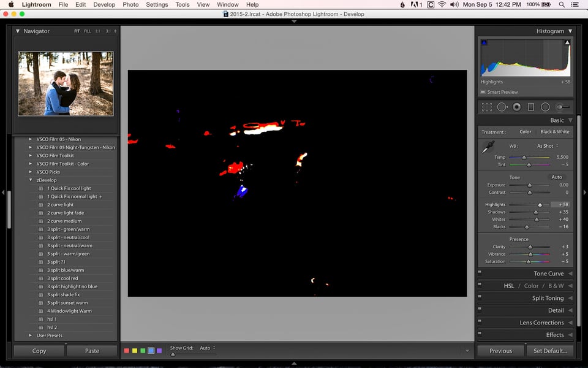
Task: Click the Paste button
Action: tap(92, 351)
